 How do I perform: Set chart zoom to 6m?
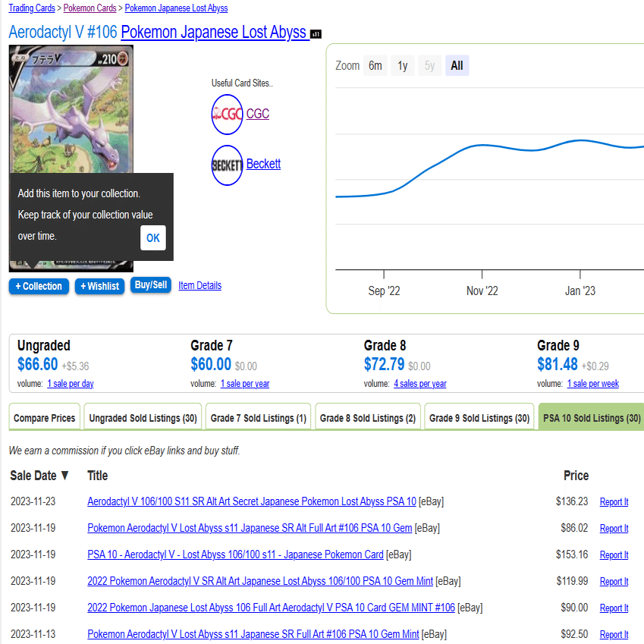coord(375,66)
